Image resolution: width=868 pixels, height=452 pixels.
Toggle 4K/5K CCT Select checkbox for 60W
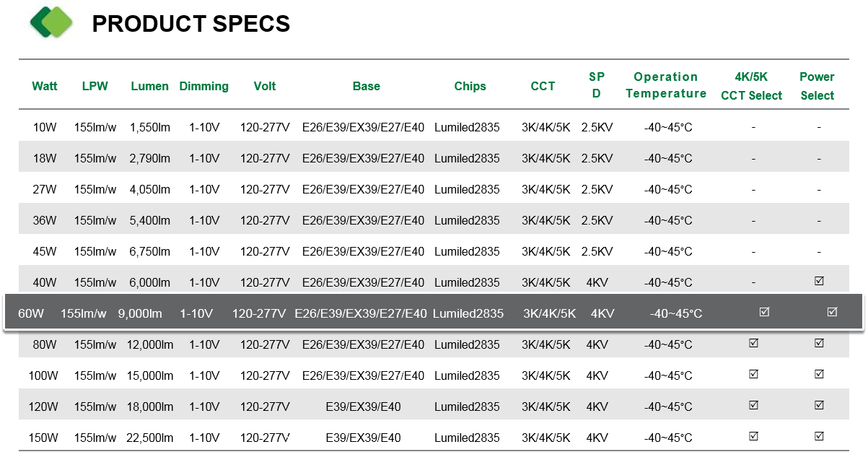click(765, 312)
